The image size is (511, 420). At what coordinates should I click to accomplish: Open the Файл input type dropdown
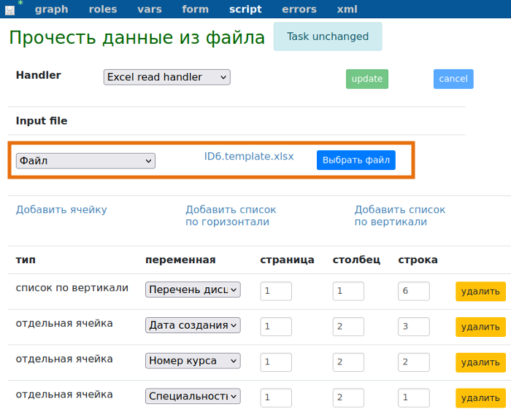point(85,160)
